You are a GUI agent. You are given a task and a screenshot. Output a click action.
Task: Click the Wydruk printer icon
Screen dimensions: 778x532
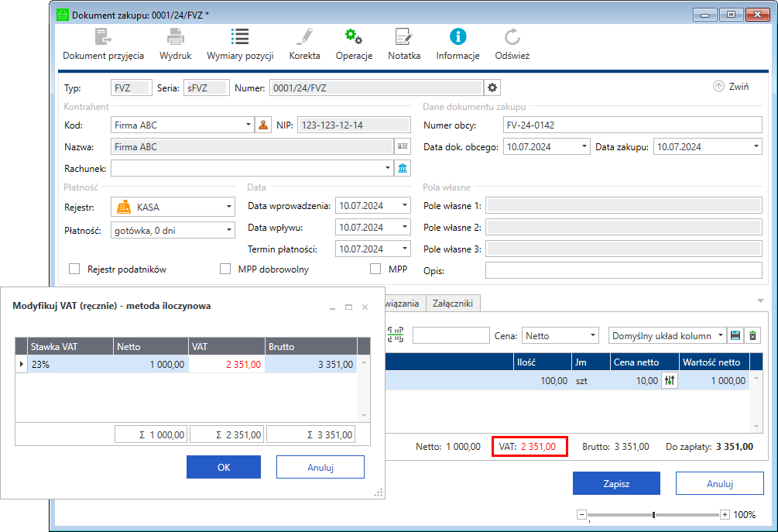[176, 44]
